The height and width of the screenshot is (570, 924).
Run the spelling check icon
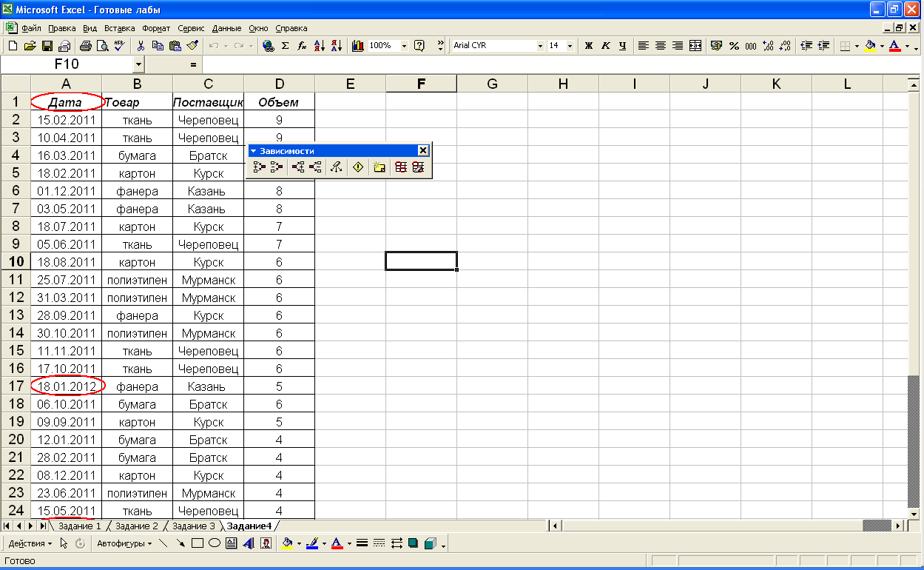point(119,45)
